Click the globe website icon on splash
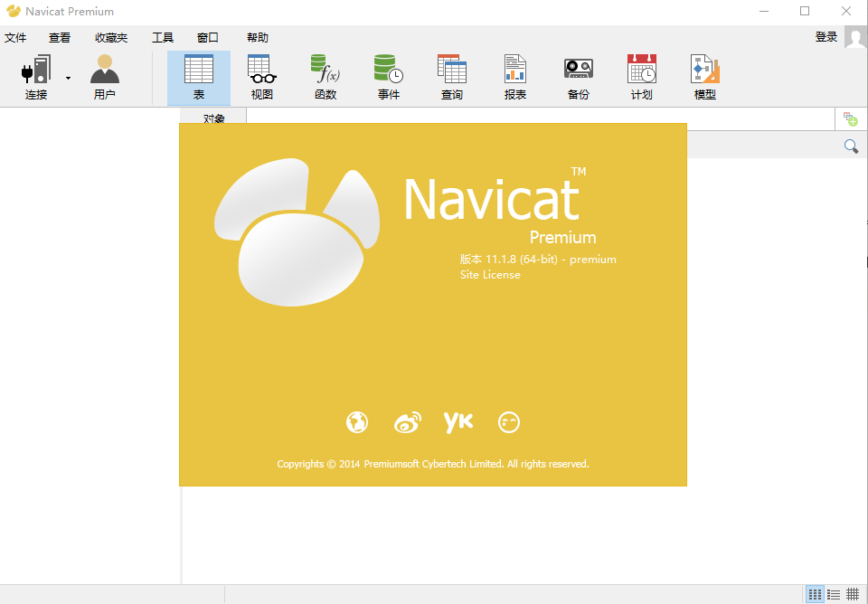Image resolution: width=868 pixels, height=604 pixels. pos(357,422)
